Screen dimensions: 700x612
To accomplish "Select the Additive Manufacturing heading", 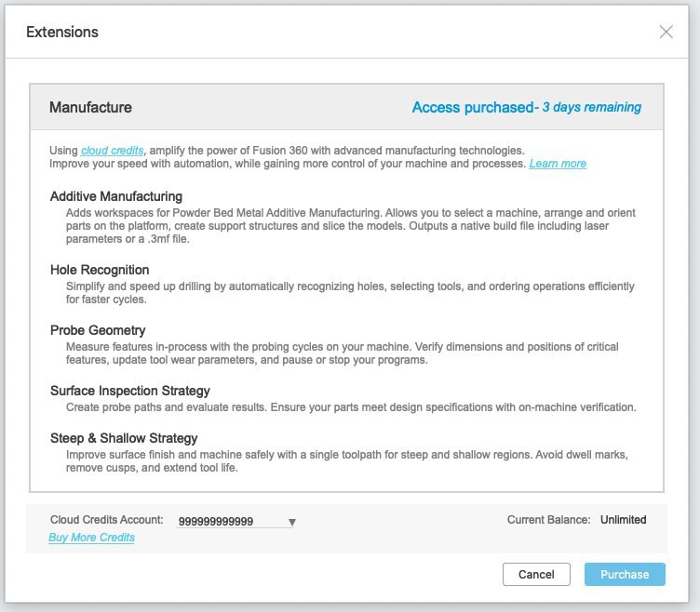I will [116, 197].
